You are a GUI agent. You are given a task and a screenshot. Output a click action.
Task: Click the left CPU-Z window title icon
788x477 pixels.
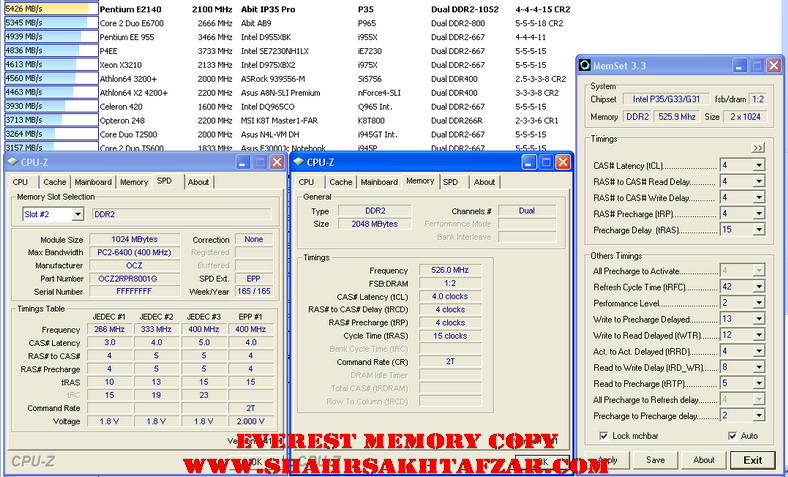tap(13, 162)
